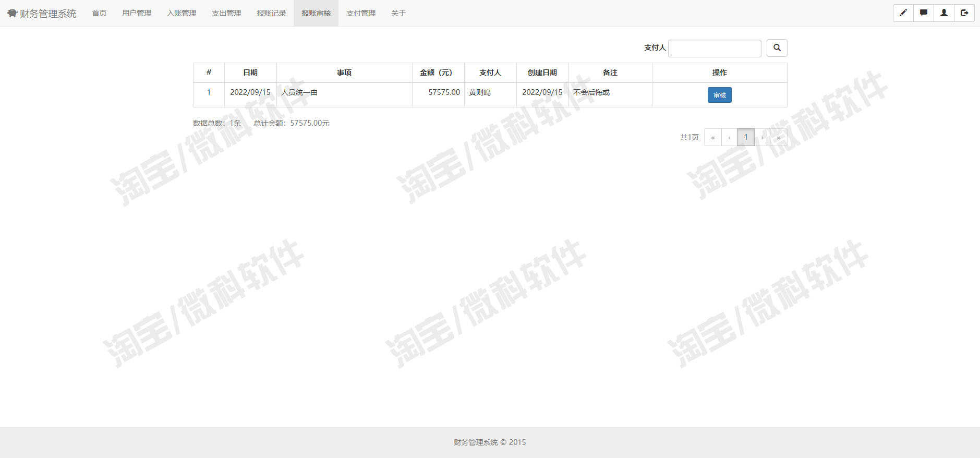Click the 备注 column header
The height and width of the screenshot is (458, 980).
(x=610, y=73)
